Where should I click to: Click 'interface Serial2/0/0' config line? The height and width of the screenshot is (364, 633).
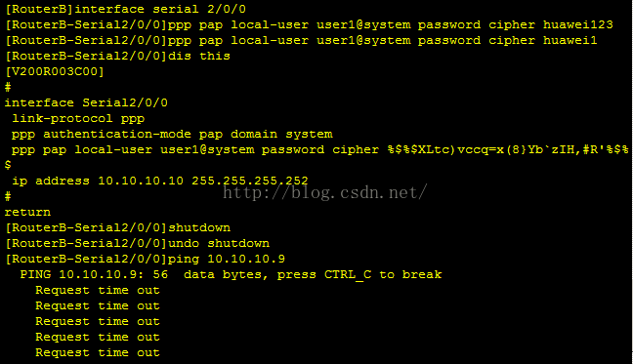86,102
